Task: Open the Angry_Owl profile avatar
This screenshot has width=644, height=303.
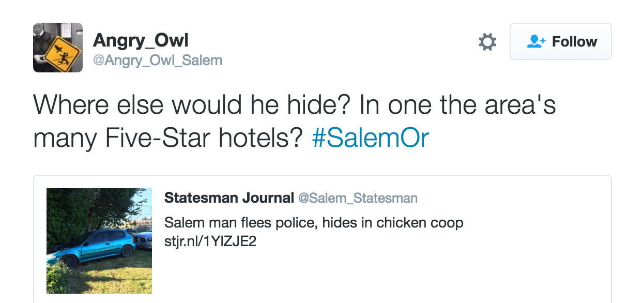Action: pos(58,48)
